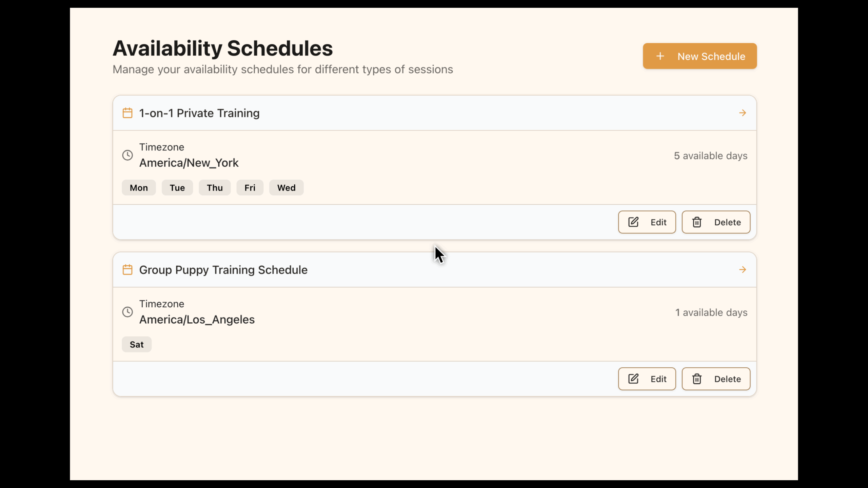This screenshot has height=488, width=868.
Task: Select the Wed day chip
Action: pyautogui.click(x=286, y=187)
